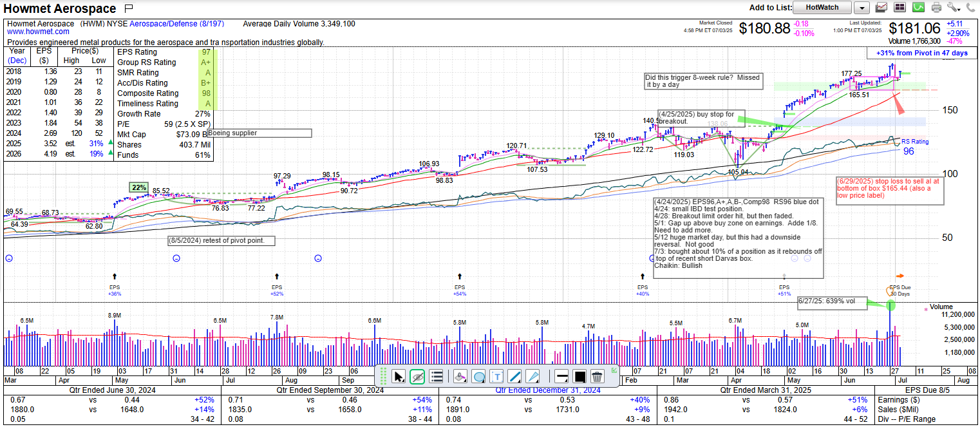Click the Group RS Rating A+ value

tap(206, 62)
